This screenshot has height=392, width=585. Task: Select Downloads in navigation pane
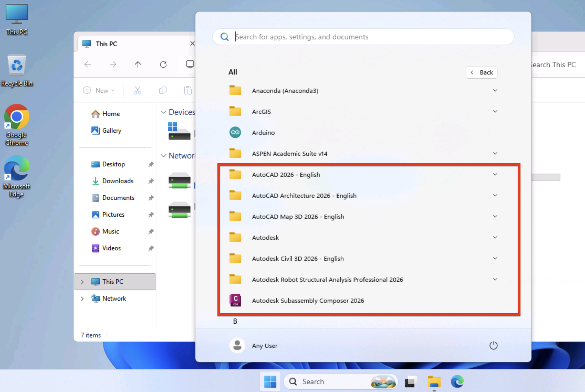pyautogui.click(x=118, y=181)
